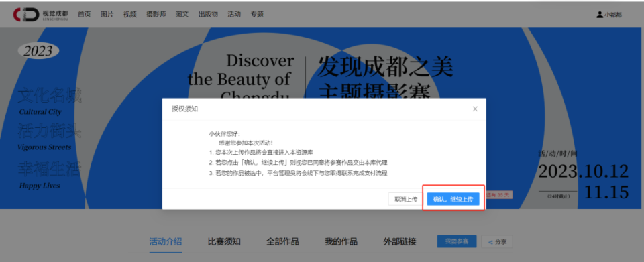This screenshot has height=262, width=644.
Task: Click notice line 3 about 支付流程
Action: pos(298,173)
